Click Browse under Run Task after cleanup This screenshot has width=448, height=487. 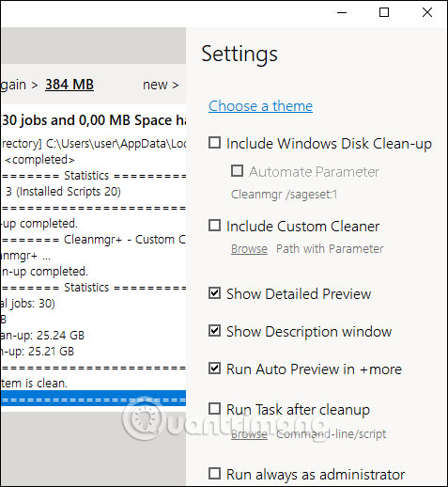click(249, 434)
